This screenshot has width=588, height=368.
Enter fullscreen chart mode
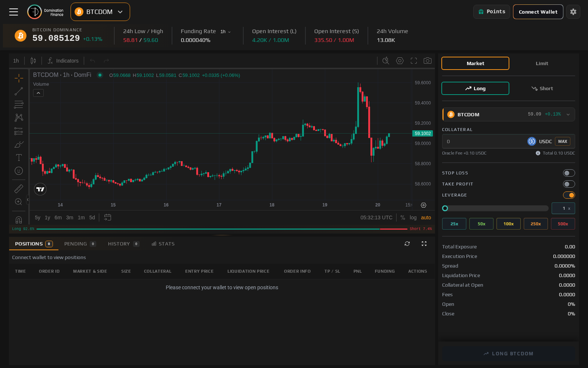click(414, 61)
